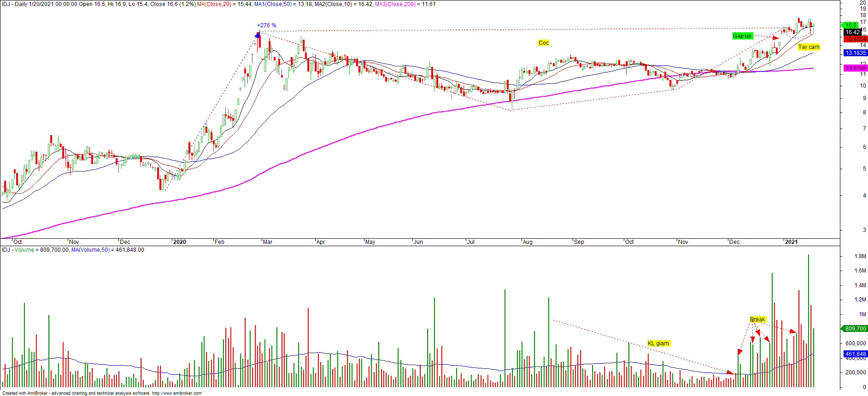This screenshot has width=868, height=396.
Task: Click the blue 461,848 volume average tag
Action: [855, 354]
